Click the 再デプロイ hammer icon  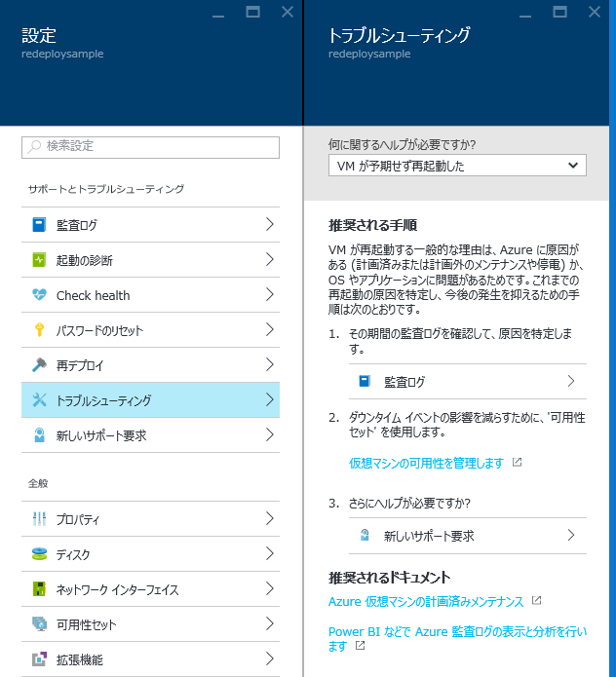pyautogui.click(x=39, y=365)
